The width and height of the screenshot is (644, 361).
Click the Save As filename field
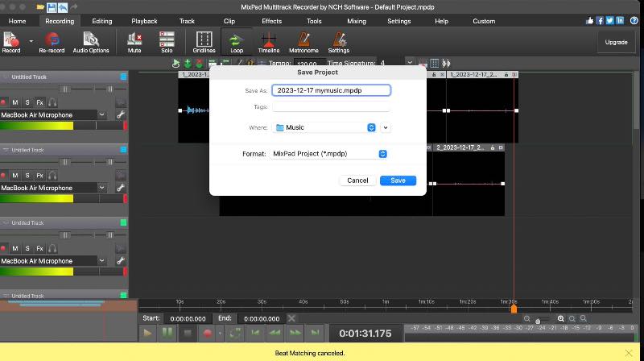coord(331,90)
